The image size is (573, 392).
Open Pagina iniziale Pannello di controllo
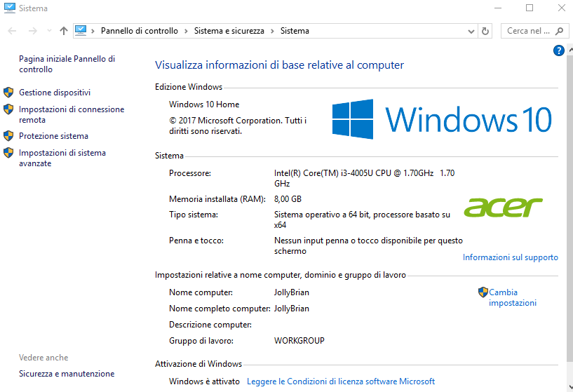click(67, 64)
